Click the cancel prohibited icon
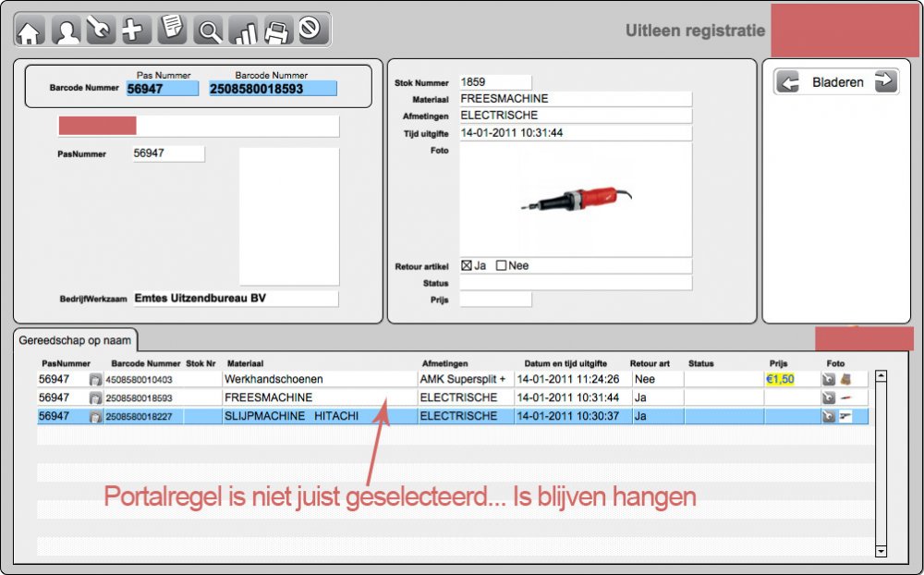The width and height of the screenshot is (924, 575). pos(310,29)
